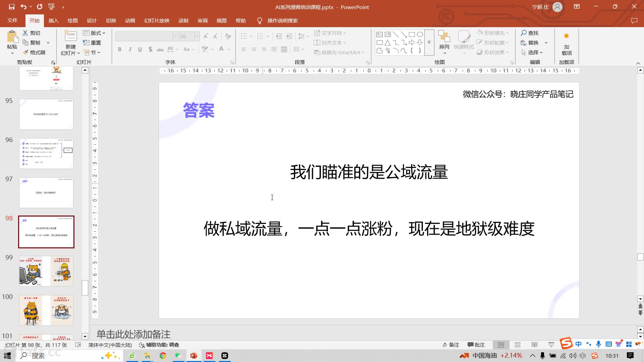Image resolution: width=644 pixels, height=362 pixels.
Task: Open the Animations (动画) tab
Action: click(x=130, y=20)
